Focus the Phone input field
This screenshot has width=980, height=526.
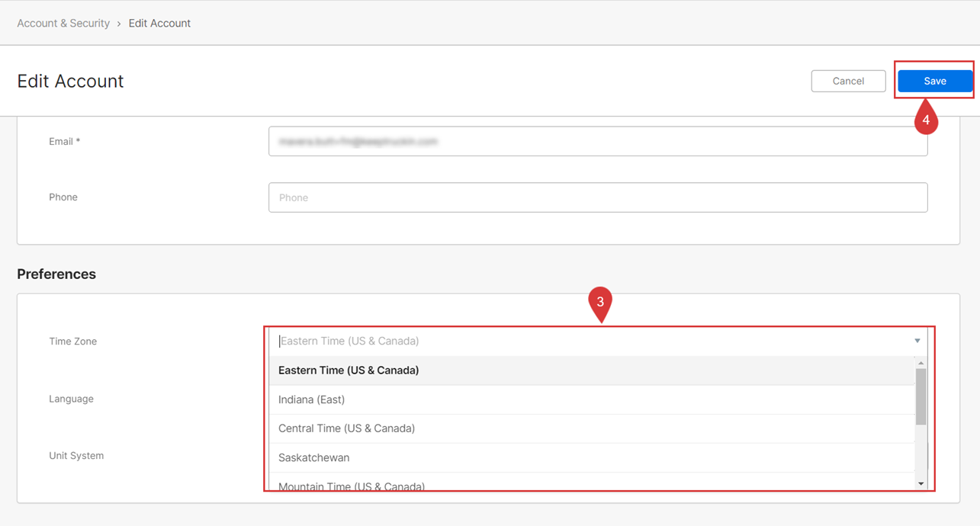tap(598, 197)
